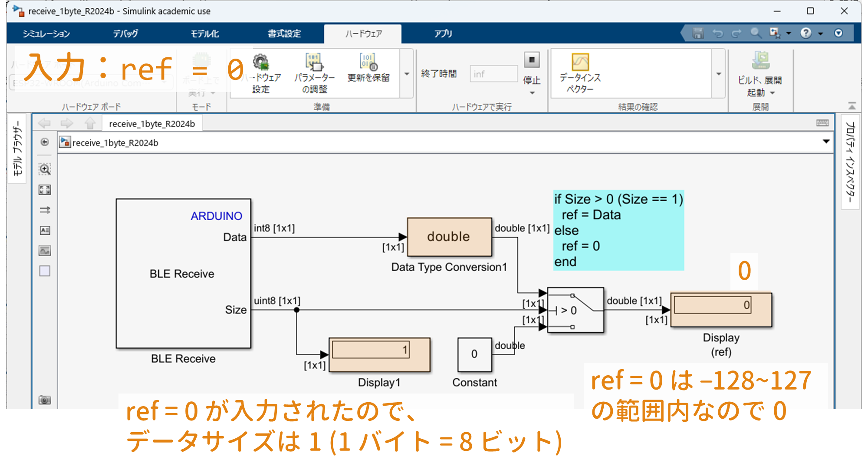
Task: Select the receive_1byte_R2024b model tab
Action: [x=152, y=124]
